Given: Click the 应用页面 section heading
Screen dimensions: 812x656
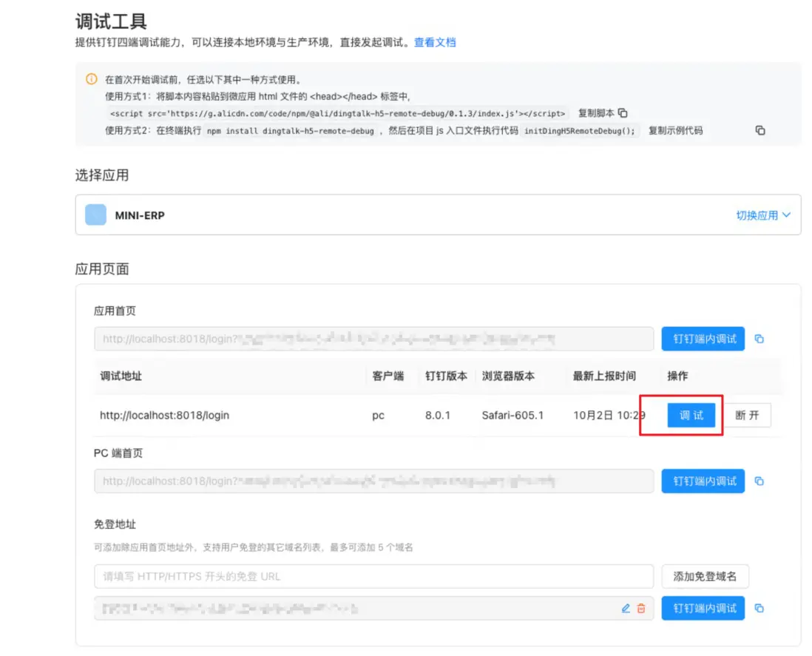Looking at the screenshot, I should coord(102,269).
